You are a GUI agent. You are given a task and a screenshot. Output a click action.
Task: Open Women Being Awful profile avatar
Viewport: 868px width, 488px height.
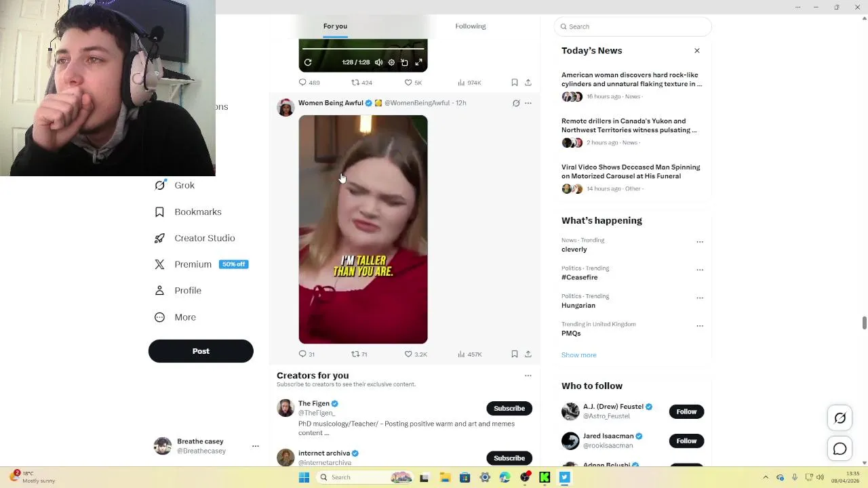coord(285,107)
